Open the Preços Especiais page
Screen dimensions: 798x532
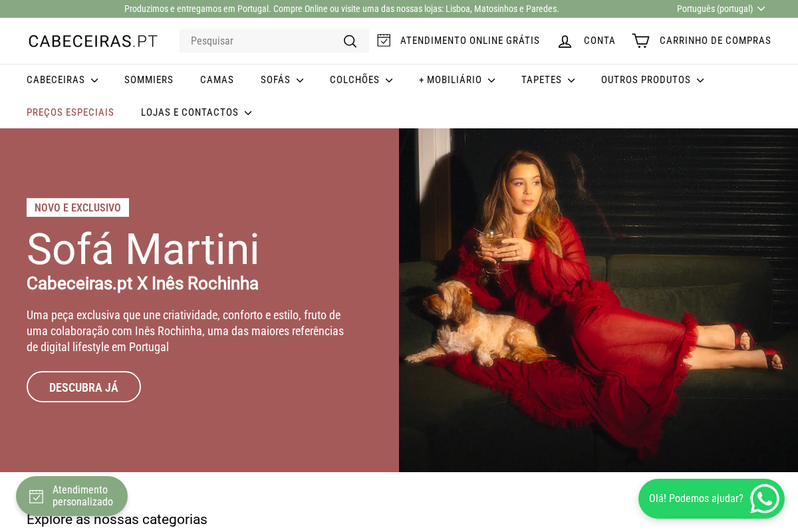[70, 112]
